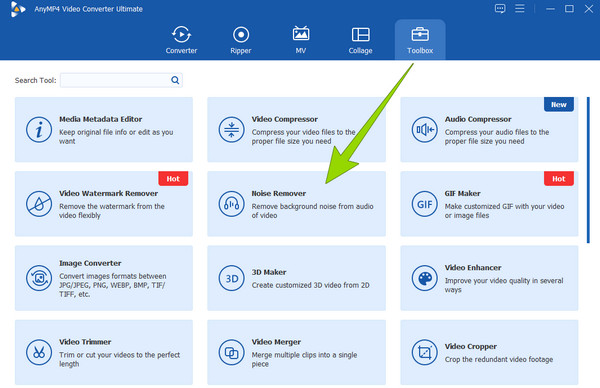
Task: Click the 3D Maker title text
Action: tap(269, 272)
